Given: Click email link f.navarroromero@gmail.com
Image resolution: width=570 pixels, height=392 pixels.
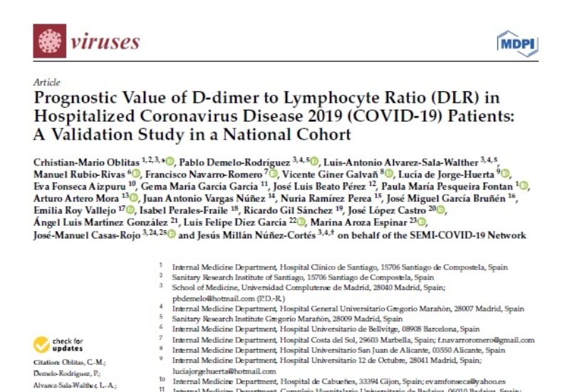Looking at the screenshot, I should pos(486,340).
